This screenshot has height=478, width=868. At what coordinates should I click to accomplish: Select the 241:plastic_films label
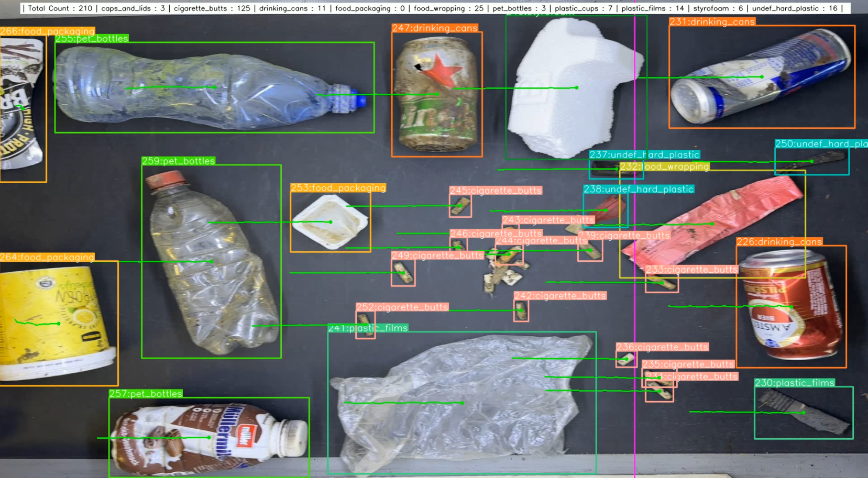coord(368,328)
